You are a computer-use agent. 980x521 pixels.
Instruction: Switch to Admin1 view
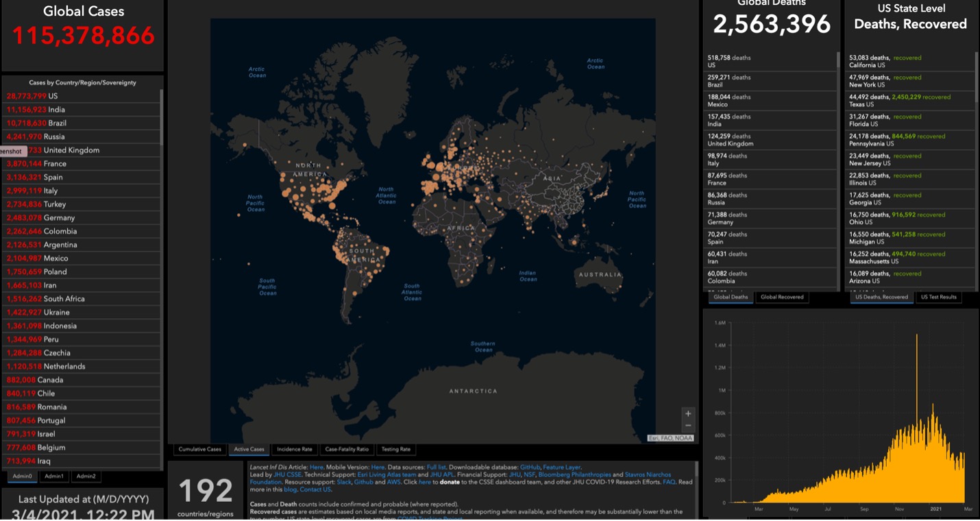(53, 476)
